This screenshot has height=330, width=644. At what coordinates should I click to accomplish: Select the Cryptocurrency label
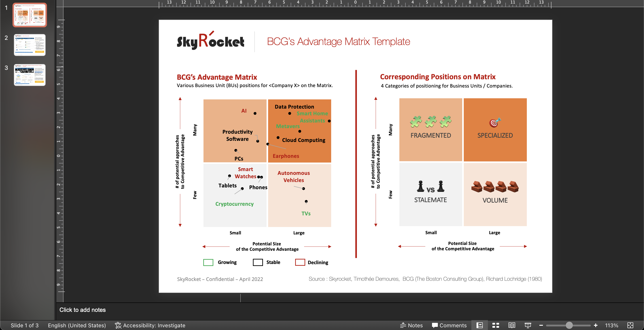(234, 204)
